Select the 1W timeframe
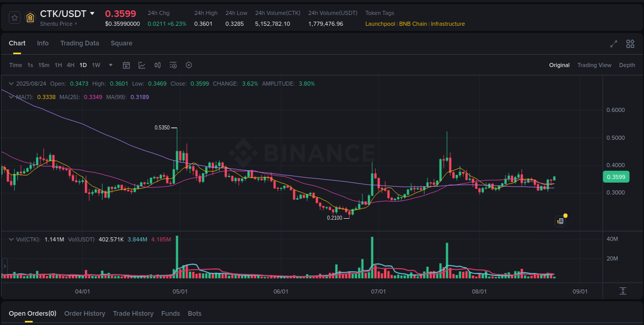 (96, 65)
